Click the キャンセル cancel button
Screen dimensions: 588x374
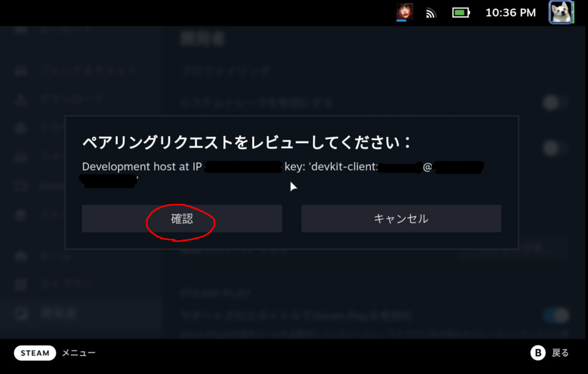coord(401,219)
